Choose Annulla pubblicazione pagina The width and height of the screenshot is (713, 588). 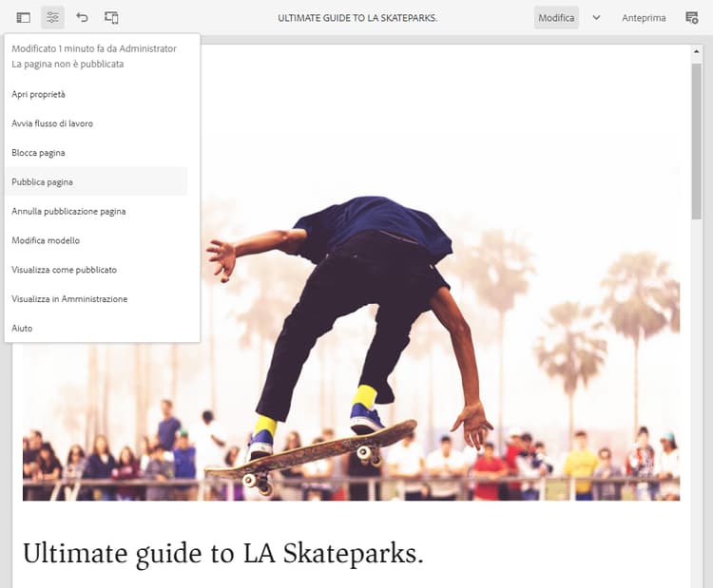[68, 212]
